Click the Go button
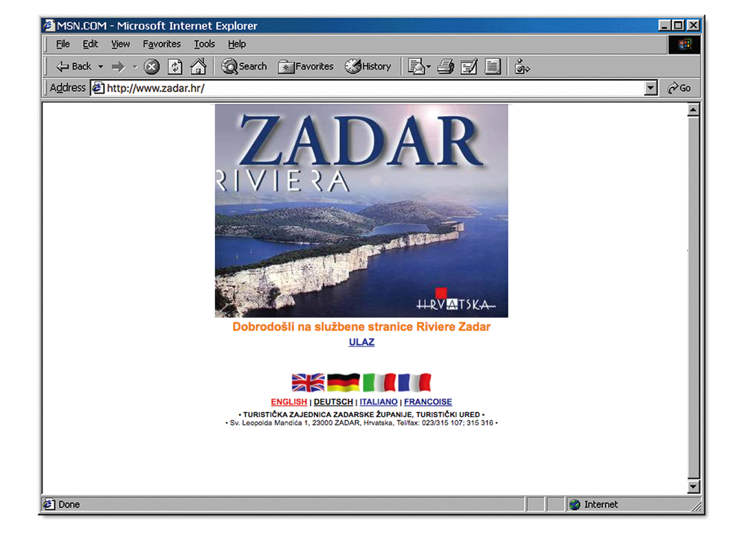The image size is (756, 534). 679,88
